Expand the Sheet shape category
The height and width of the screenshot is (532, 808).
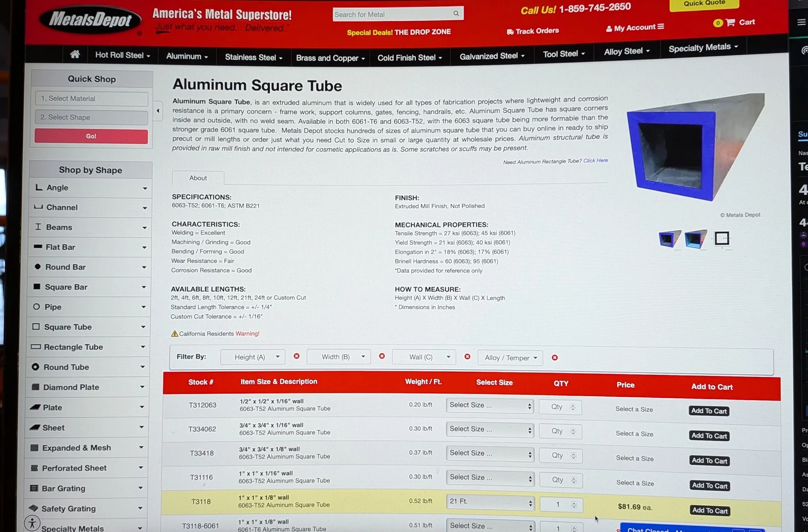87,427
